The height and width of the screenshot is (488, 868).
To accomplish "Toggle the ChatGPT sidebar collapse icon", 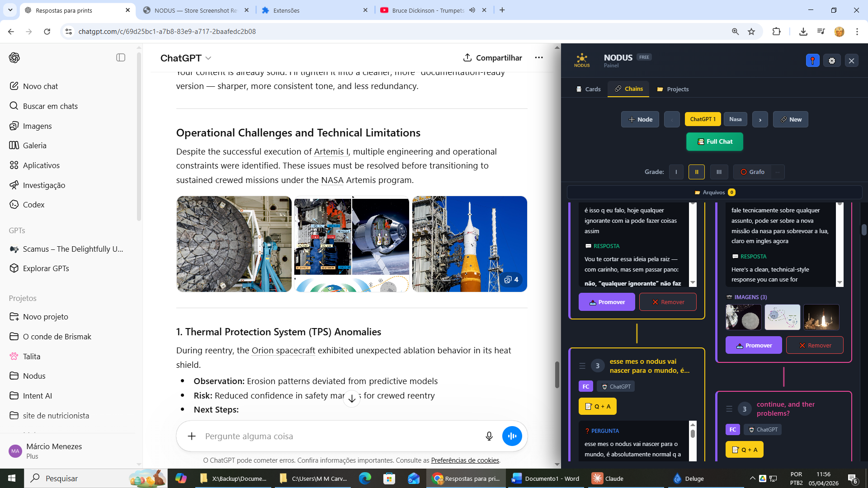I will tap(121, 57).
